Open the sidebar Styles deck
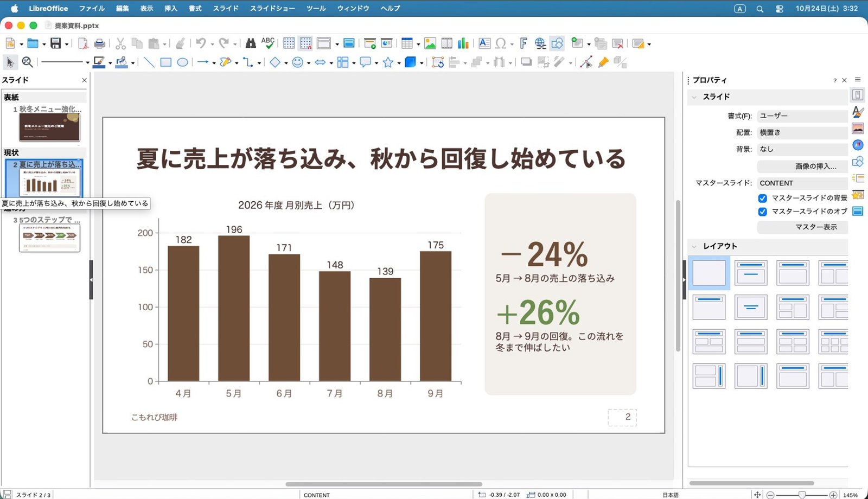Image resolution: width=868 pixels, height=499 pixels. [x=858, y=112]
